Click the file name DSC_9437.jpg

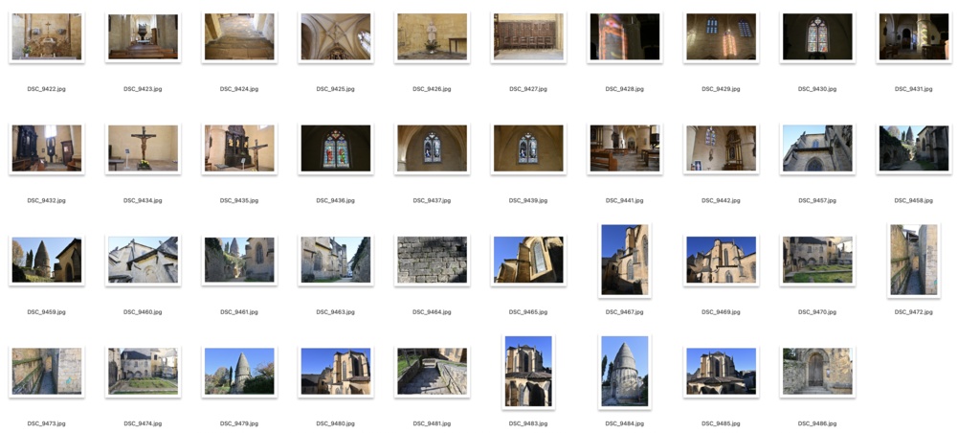point(432,200)
